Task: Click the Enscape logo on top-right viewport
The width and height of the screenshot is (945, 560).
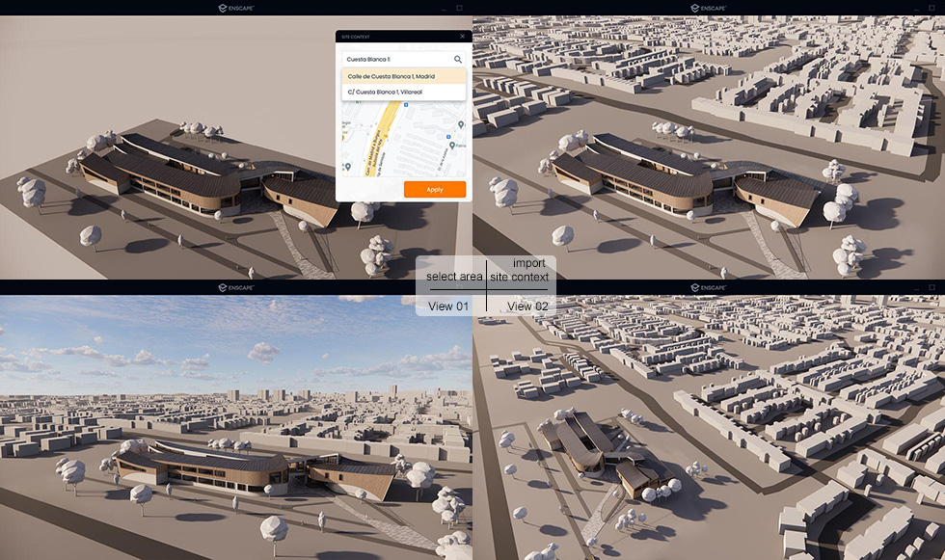Action: click(x=706, y=7)
